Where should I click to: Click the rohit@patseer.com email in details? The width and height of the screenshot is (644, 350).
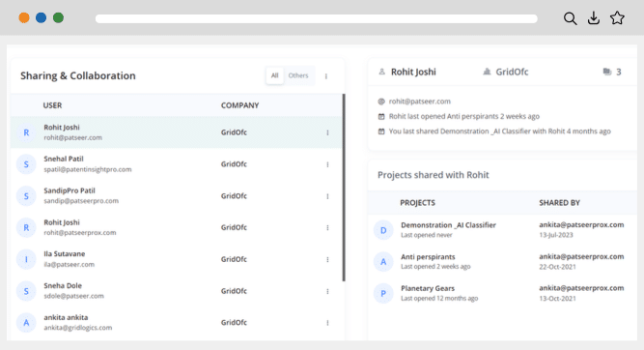419,102
